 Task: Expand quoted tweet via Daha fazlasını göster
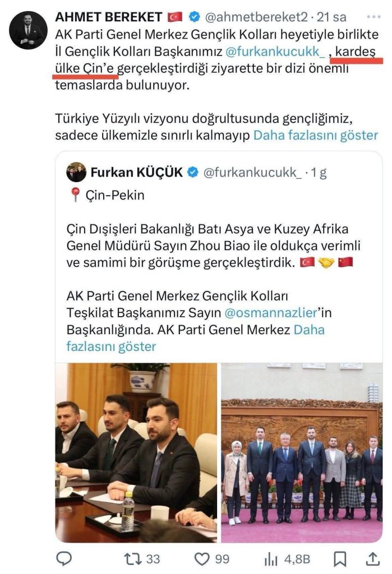tap(195, 338)
